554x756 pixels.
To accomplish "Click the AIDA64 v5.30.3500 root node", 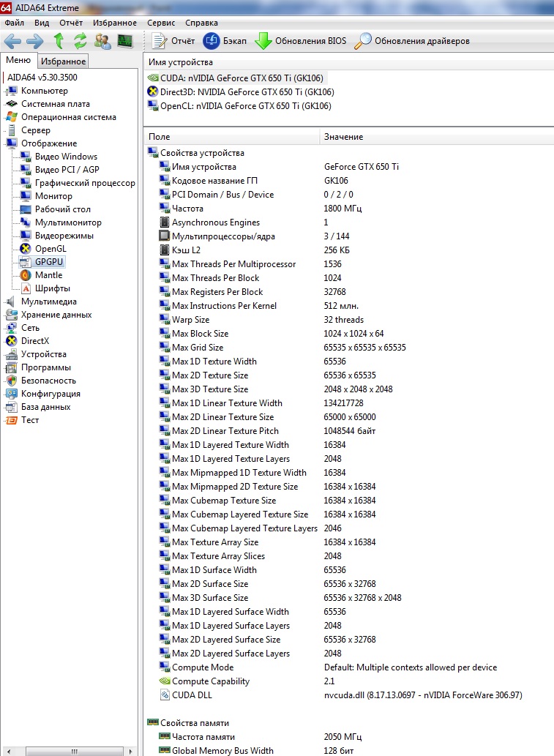I will click(x=42, y=77).
